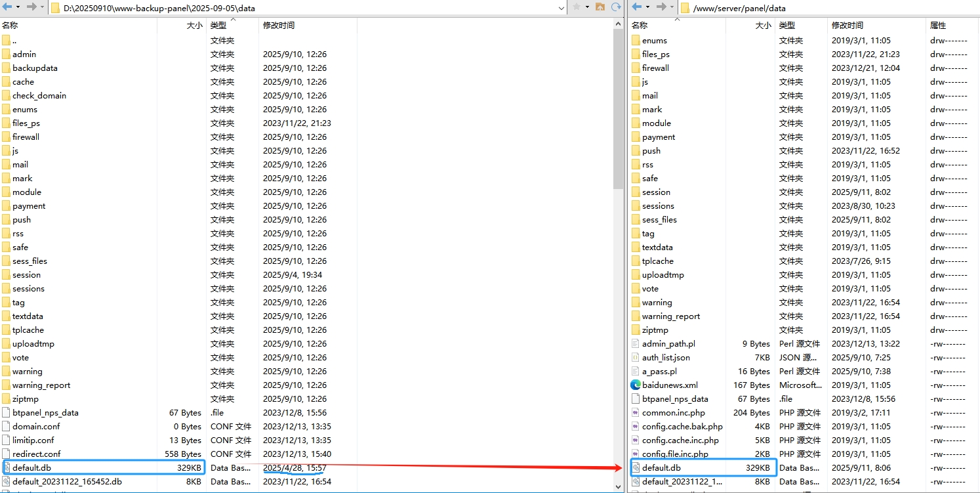
Task: Select remote folder name 'warning'
Action: [x=657, y=303]
